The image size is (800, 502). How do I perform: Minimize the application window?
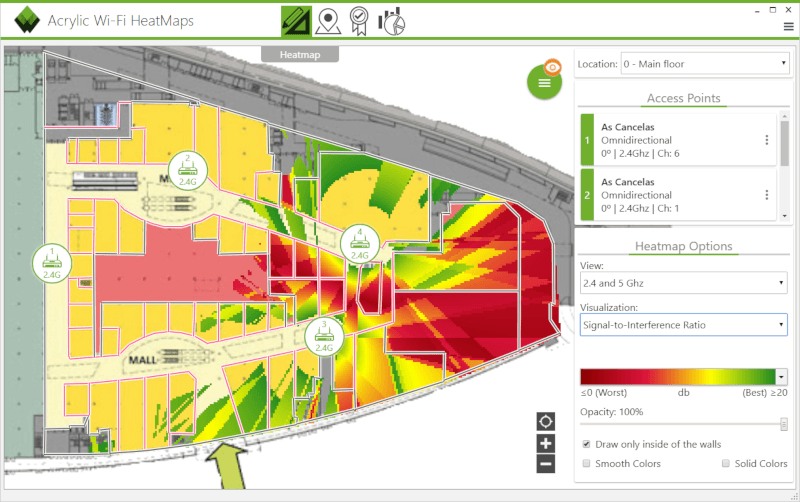click(x=757, y=10)
